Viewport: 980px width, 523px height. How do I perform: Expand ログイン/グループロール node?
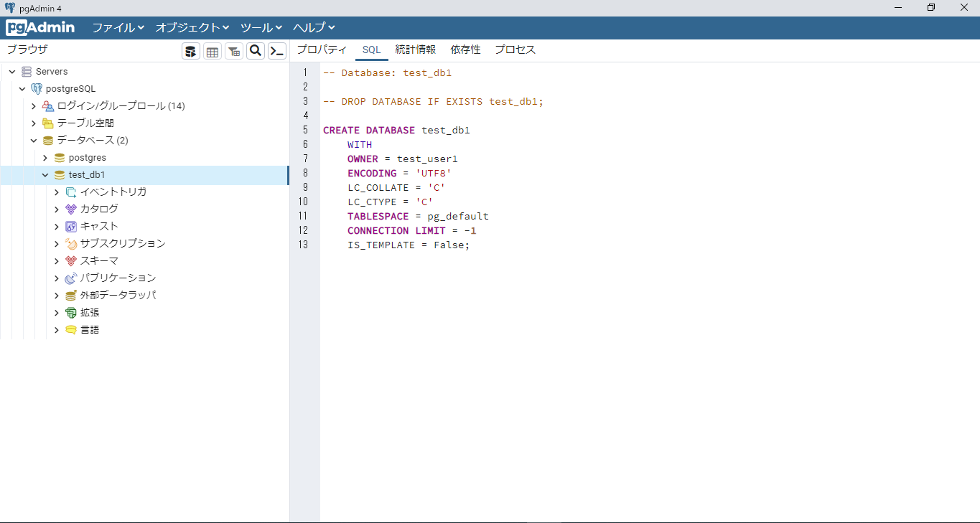[x=34, y=106]
